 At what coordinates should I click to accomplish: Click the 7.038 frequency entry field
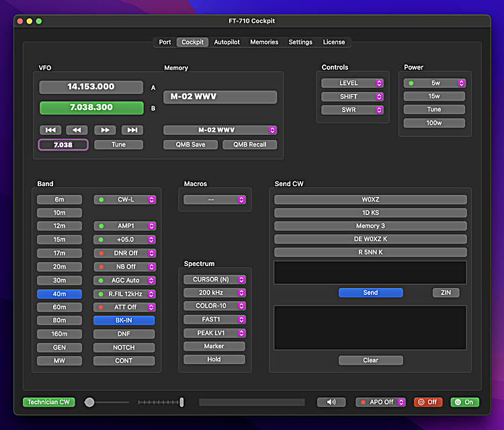(63, 144)
